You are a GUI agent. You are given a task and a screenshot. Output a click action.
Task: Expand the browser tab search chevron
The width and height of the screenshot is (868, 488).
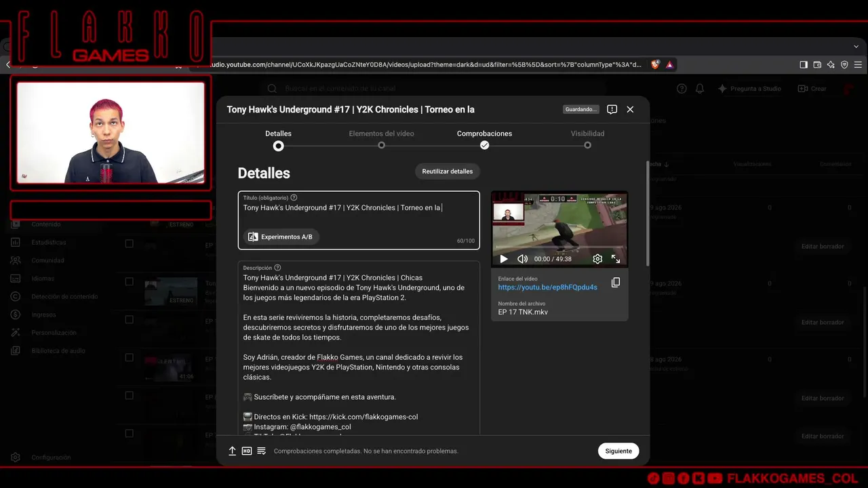point(856,46)
